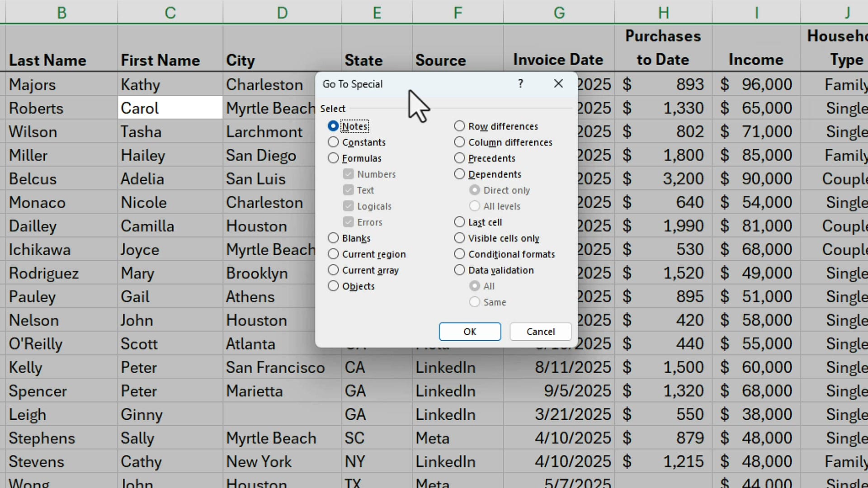
Task: Select the Objects option
Action: click(x=333, y=286)
